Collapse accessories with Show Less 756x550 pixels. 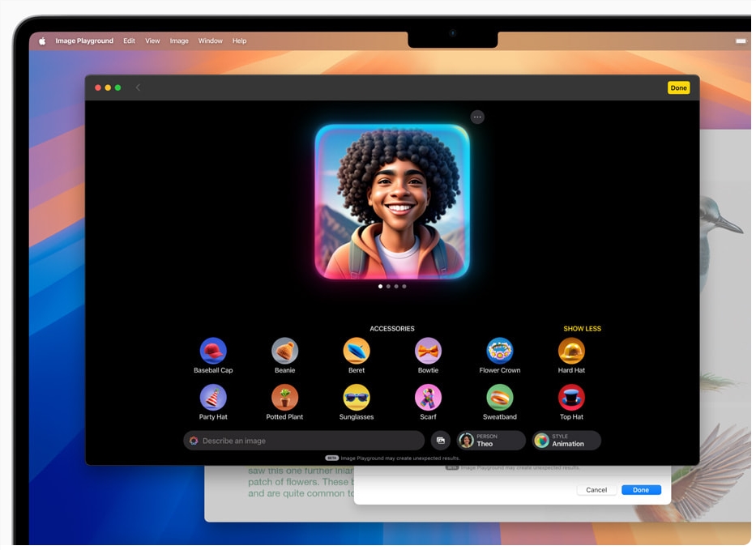[x=582, y=329]
